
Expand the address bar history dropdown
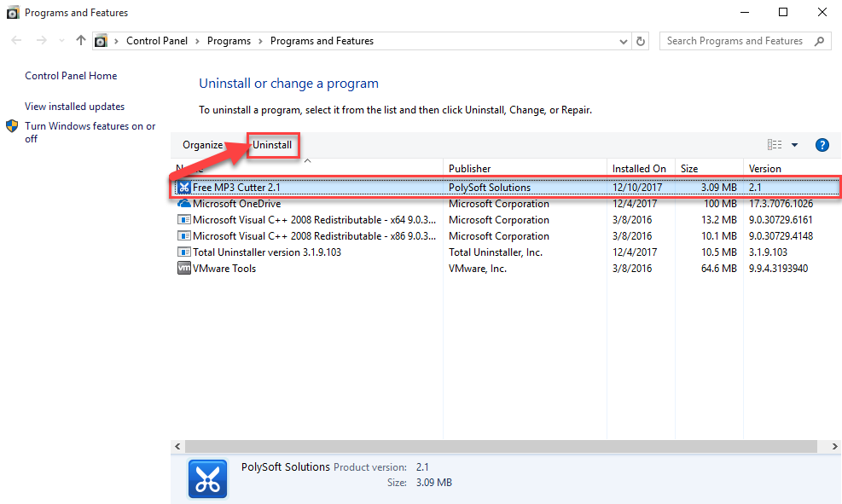pyautogui.click(x=623, y=41)
